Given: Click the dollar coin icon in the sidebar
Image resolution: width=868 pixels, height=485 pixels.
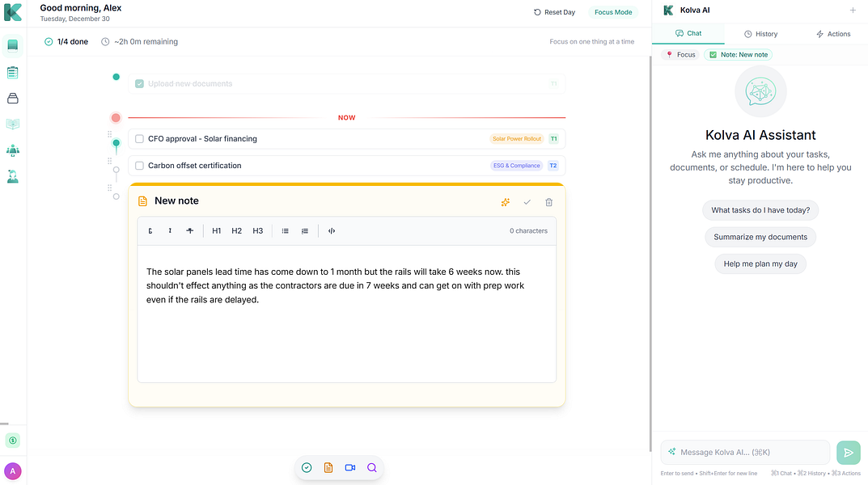Looking at the screenshot, I should click(x=13, y=441).
